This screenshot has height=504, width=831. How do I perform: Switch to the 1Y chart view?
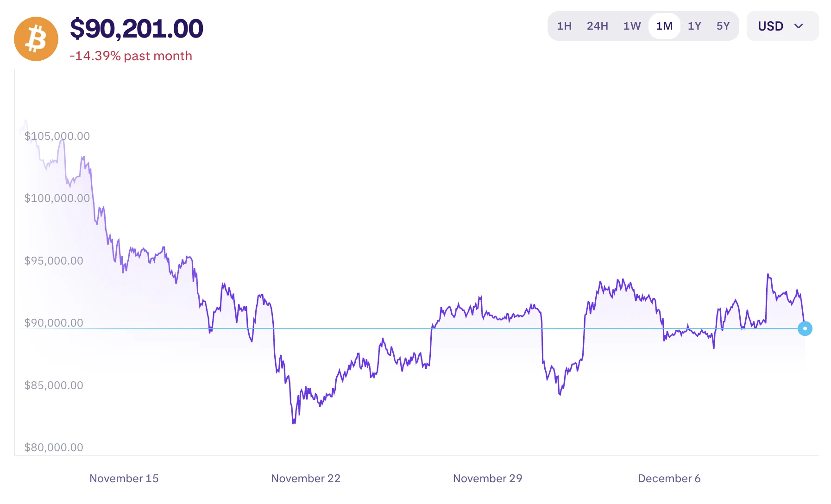(694, 26)
